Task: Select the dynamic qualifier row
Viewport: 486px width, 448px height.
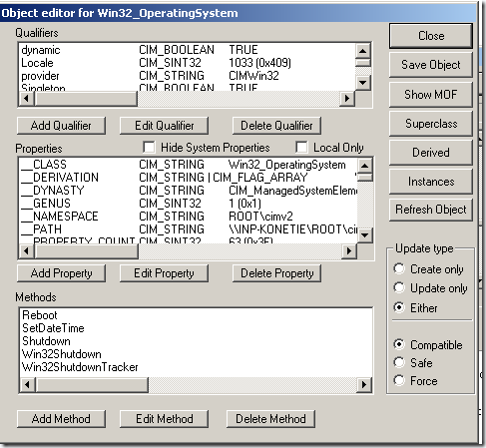Action: [187, 50]
